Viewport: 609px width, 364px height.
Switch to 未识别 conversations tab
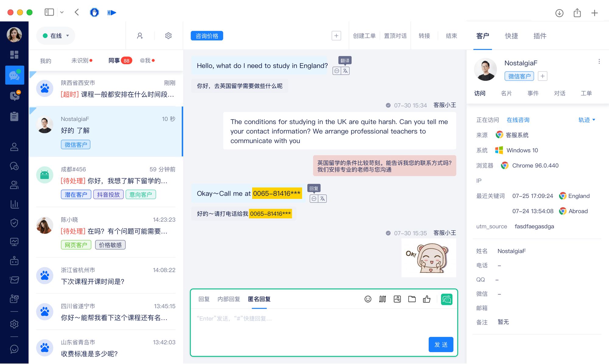pyautogui.click(x=82, y=61)
